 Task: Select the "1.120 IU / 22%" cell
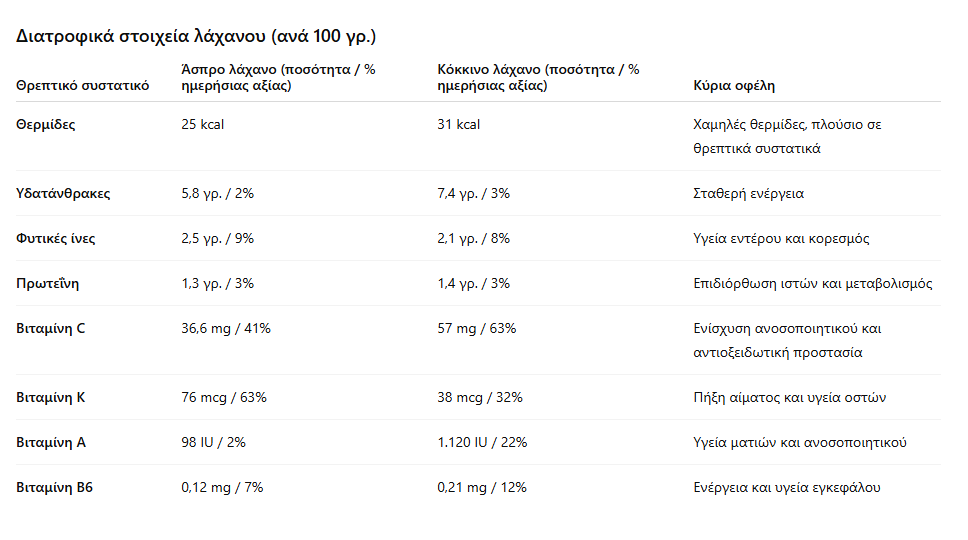(x=482, y=443)
